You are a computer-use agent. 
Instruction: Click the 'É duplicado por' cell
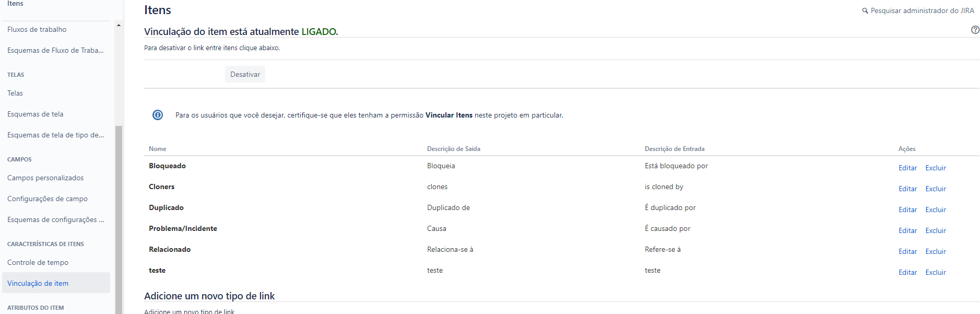click(x=670, y=208)
